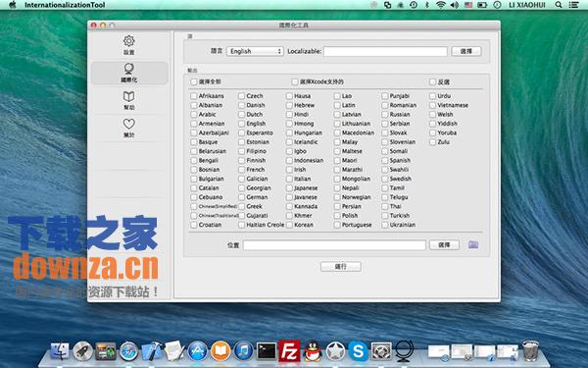588x368 pixels.
Task: Open the 設置 settings gear in sidebar
Action: point(129,45)
